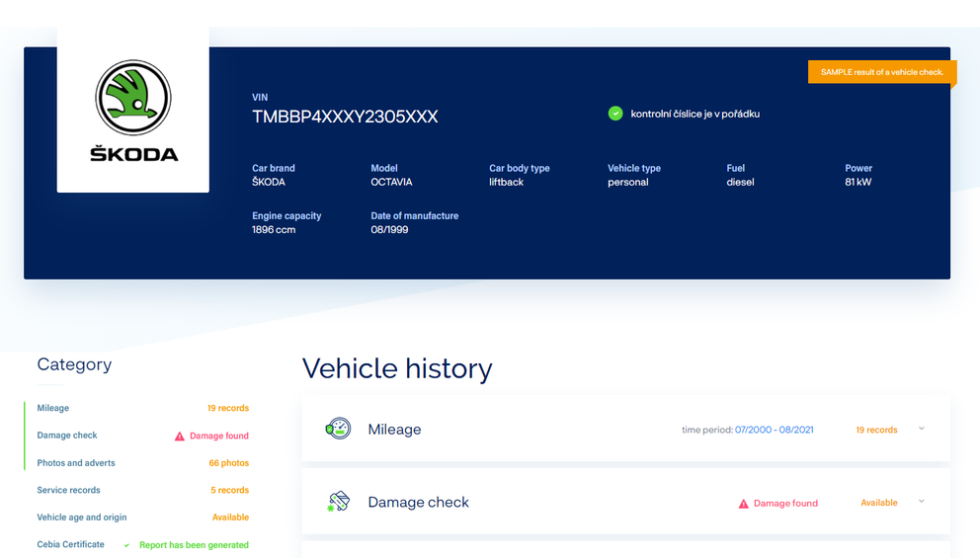Viewport: 980px width, 558px height.
Task: Click the 81 kW power value
Action: (858, 182)
